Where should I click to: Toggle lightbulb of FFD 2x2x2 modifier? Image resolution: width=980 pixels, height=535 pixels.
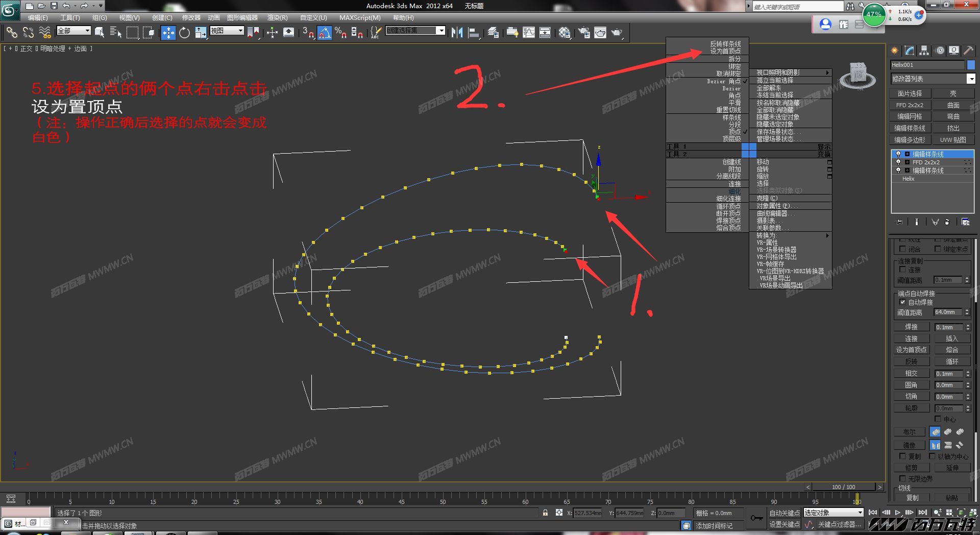point(898,162)
